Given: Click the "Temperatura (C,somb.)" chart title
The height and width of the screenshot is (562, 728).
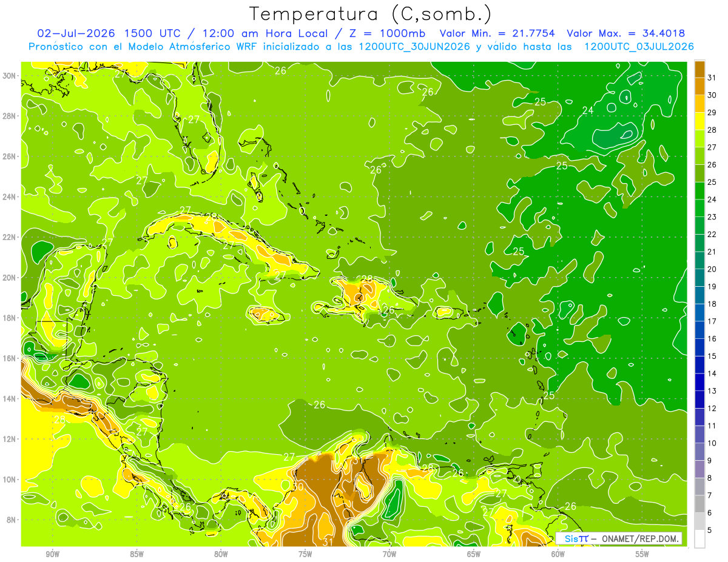Looking at the screenshot, I should point(371,14).
